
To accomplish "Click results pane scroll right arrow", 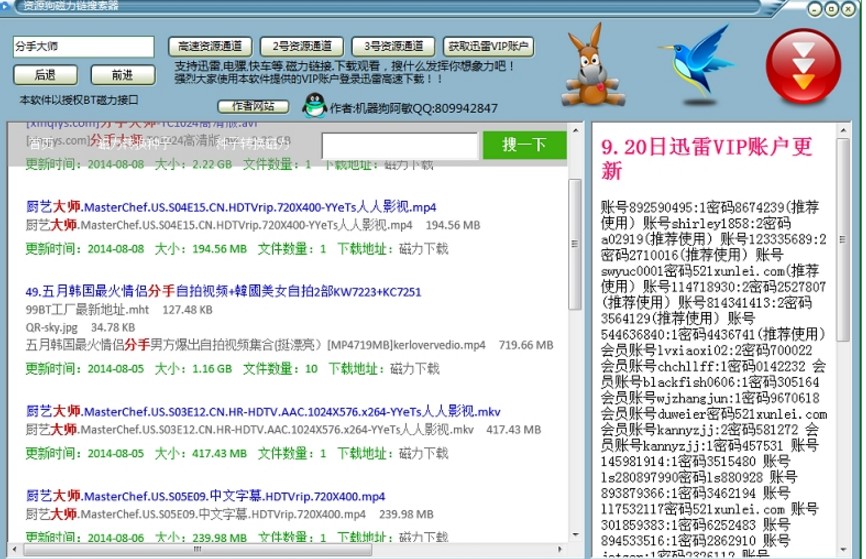I will [x=560, y=550].
